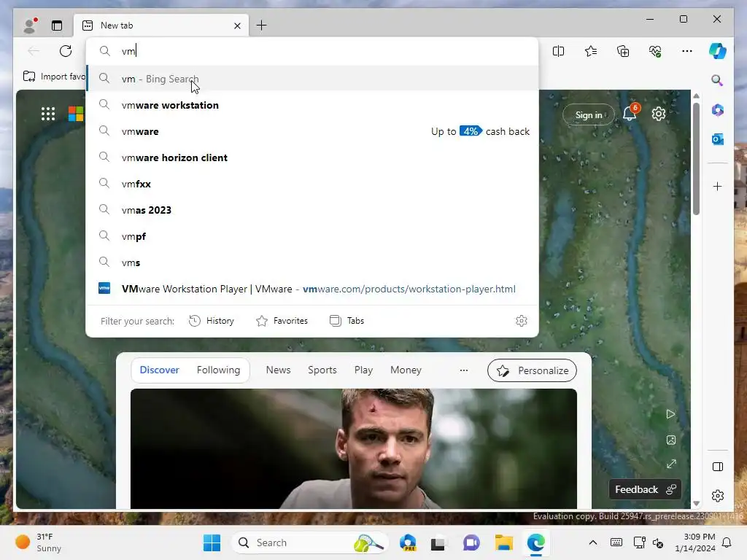Image resolution: width=747 pixels, height=560 pixels.
Task: Open Collections toolbar icon
Action: pos(623,51)
